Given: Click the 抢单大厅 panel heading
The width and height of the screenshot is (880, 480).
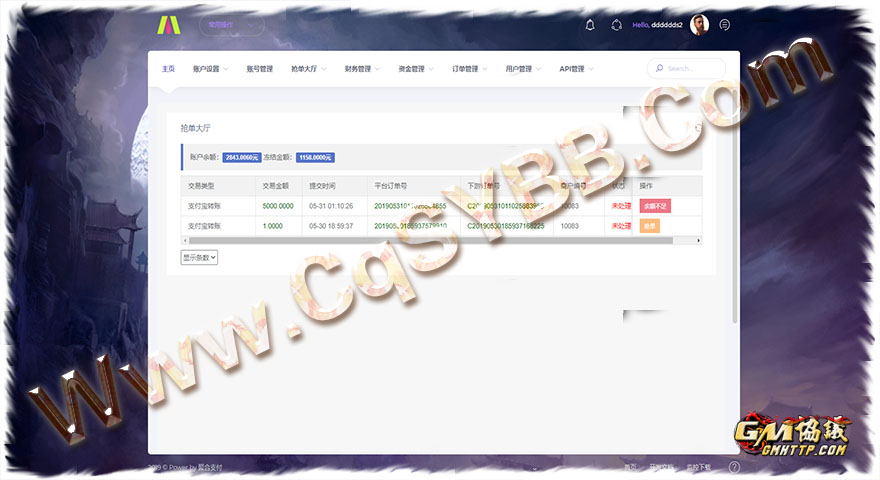Looking at the screenshot, I should (x=195, y=128).
